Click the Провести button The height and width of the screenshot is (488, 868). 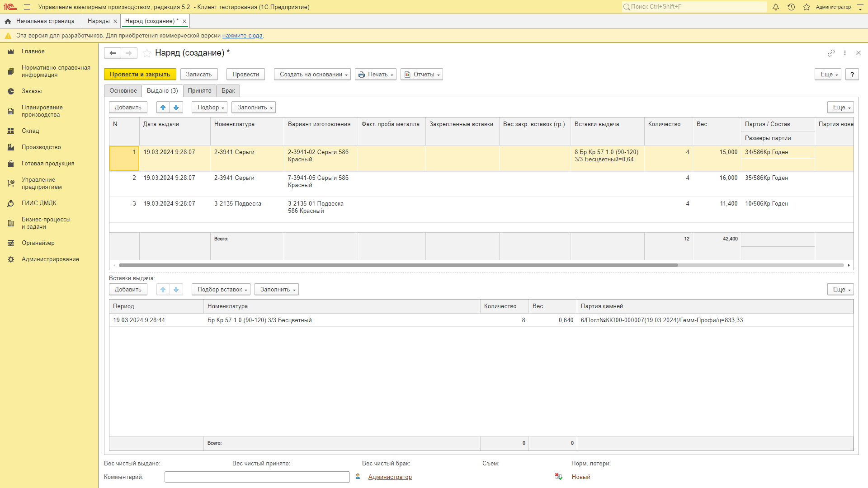tap(246, 75)
